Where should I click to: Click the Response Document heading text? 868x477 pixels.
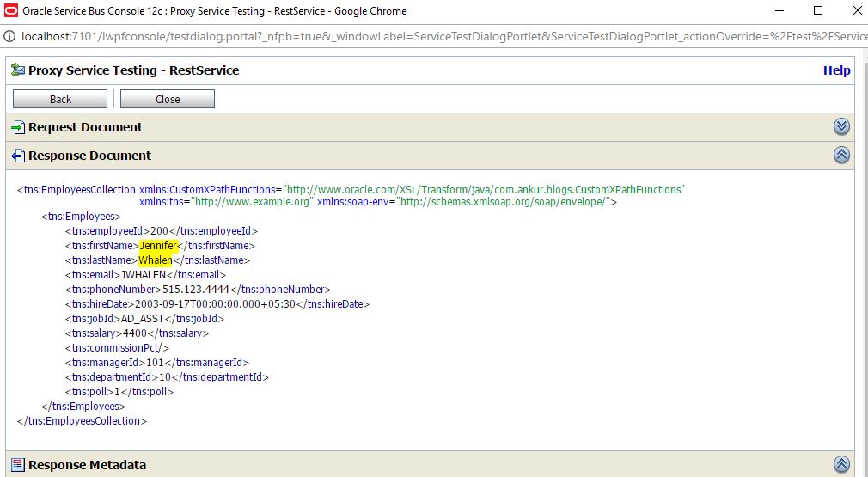pos(89,156)
